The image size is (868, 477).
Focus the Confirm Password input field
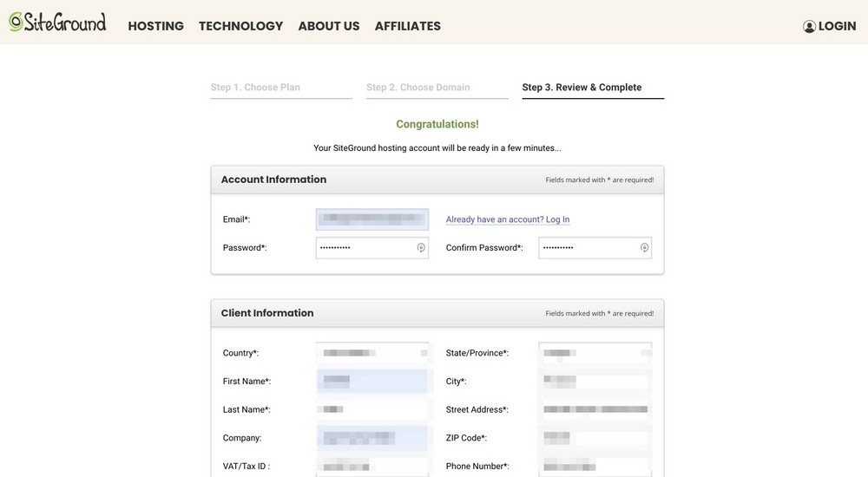[x=595, y=247]
